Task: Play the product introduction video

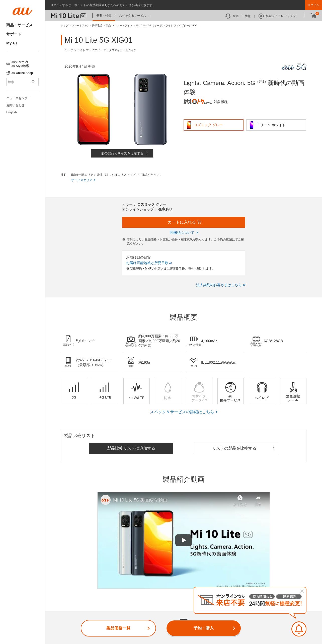Action: pyautogui.click(x=184, y=540)
